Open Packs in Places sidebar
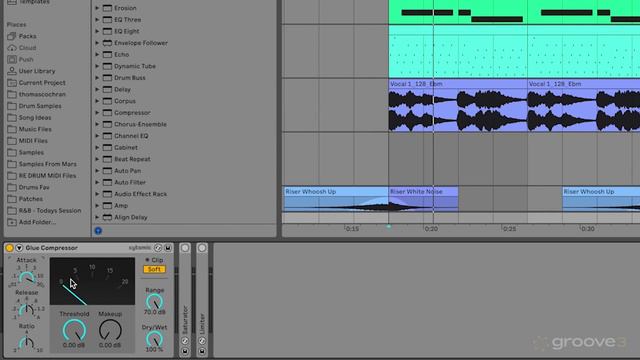Screen dimensions: 640x360 coord(27,36)
